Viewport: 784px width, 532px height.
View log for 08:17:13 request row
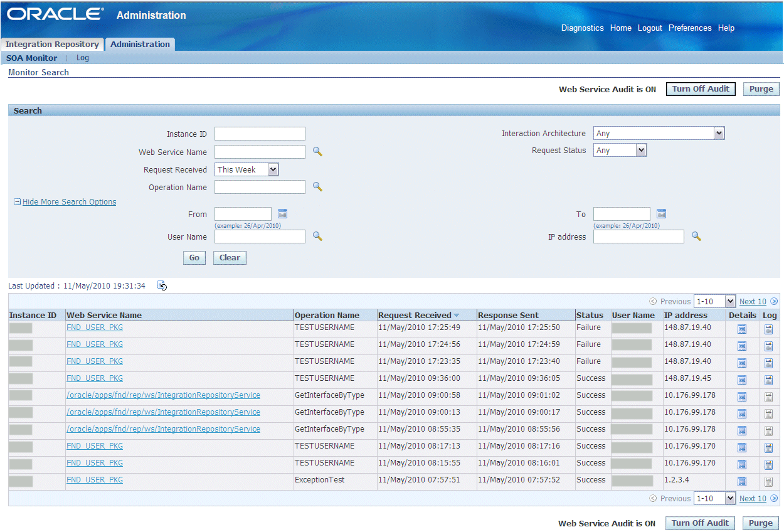point(768,448)
